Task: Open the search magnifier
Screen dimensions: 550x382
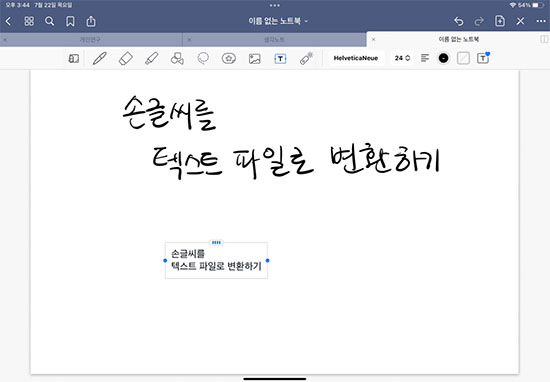Action: pyautogui.click(x=49, y=21)
